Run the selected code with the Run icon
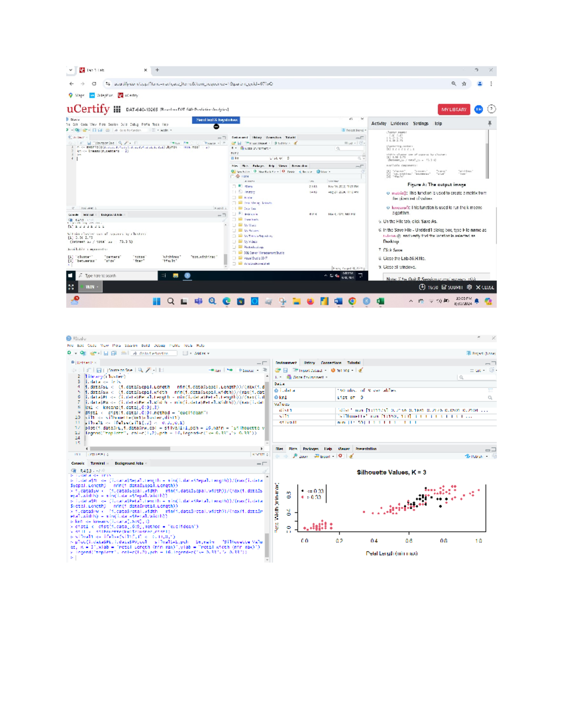Screen dimensions: 563x728 [212, 369]
